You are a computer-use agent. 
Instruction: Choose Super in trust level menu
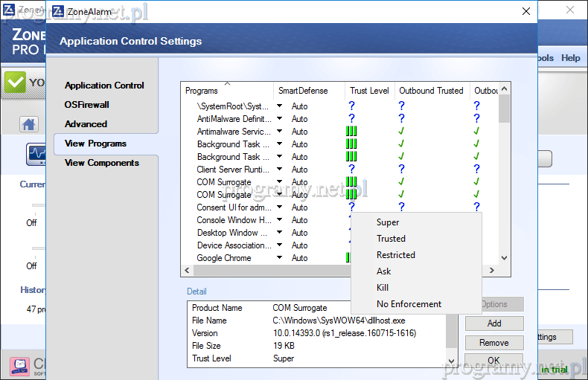coord(388,222)
